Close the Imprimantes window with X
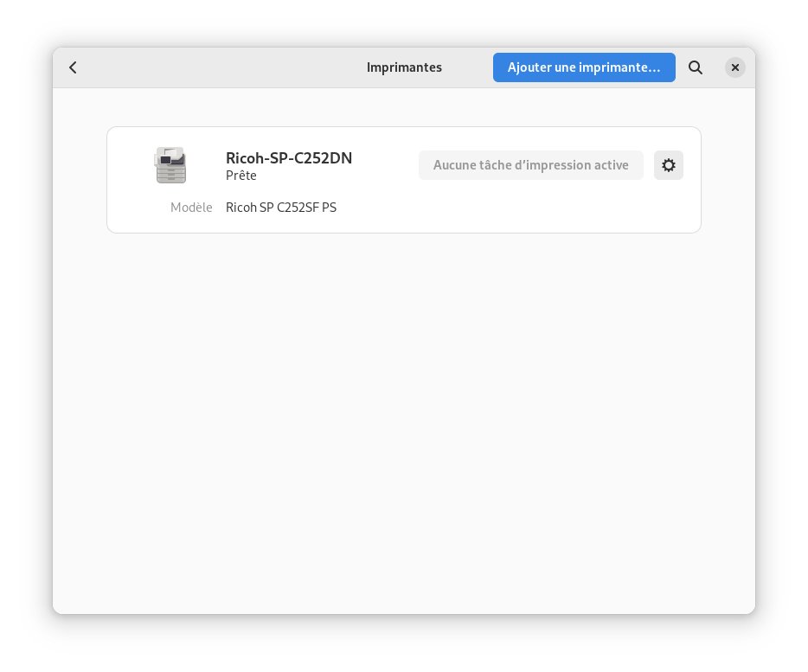808x672 pixels. coord(734,67)
